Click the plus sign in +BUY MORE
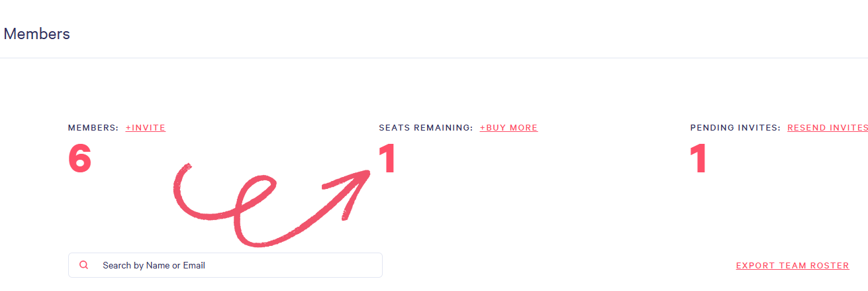Viewport: 868px width, 291px height. point(483,128)
